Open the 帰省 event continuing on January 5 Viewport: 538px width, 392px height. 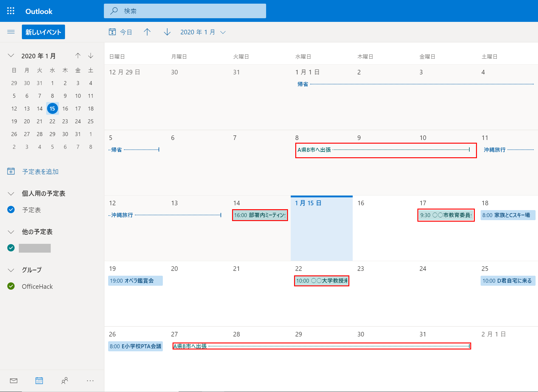[x=134, y=150]
